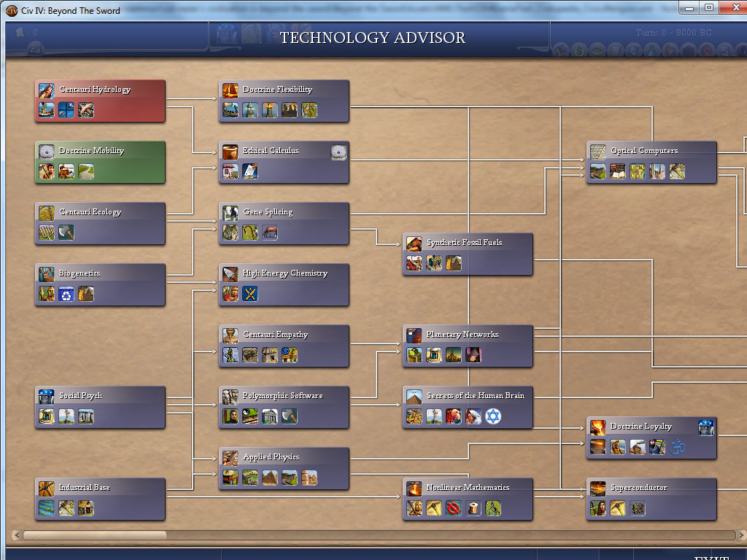Screen dimensions: 747x560
Task: Pick Doctrine Loyalty in the tech tree
Action: pos(652,438)
